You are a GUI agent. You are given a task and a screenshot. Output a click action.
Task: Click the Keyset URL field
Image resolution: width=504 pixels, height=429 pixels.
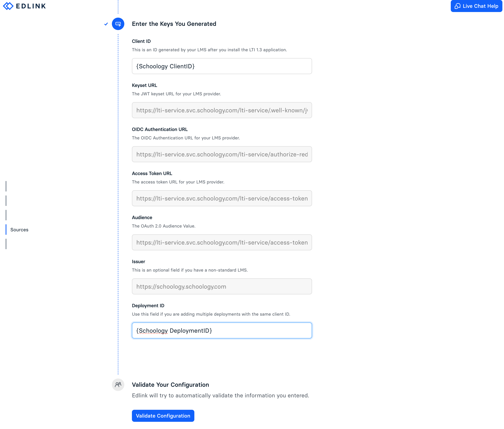point(222,110)
